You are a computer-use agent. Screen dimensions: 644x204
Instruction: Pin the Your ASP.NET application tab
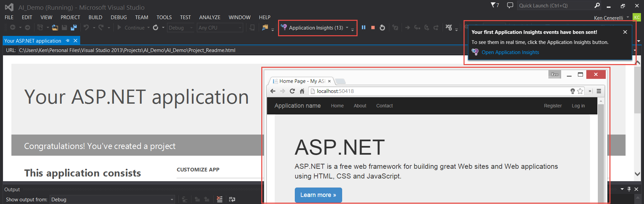click(67, 41)
